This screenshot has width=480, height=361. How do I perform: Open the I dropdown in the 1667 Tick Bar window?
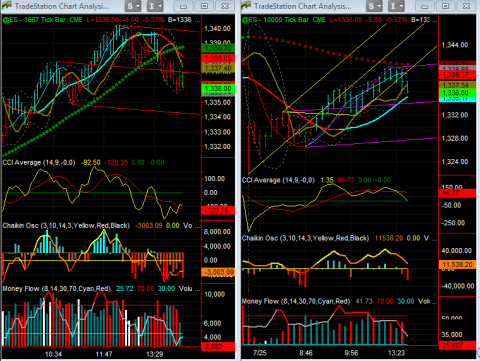(155, 6)
